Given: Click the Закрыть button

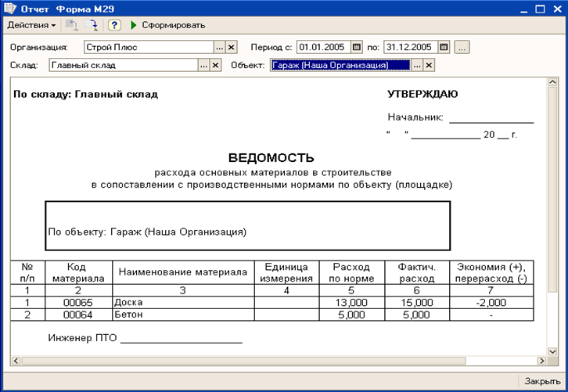Looking at the screenshot, I should coord(542,381).
